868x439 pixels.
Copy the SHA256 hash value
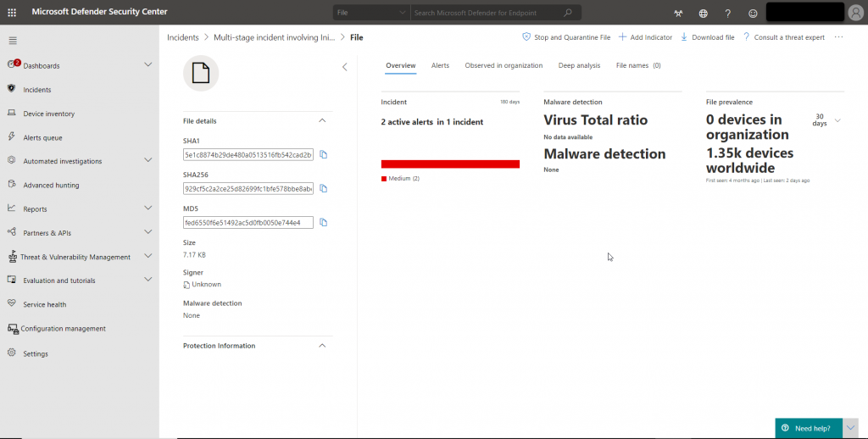[323, 188]
